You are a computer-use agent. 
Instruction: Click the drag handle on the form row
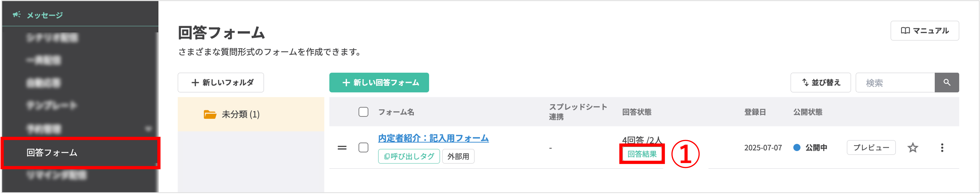click(x=342, y=148)
